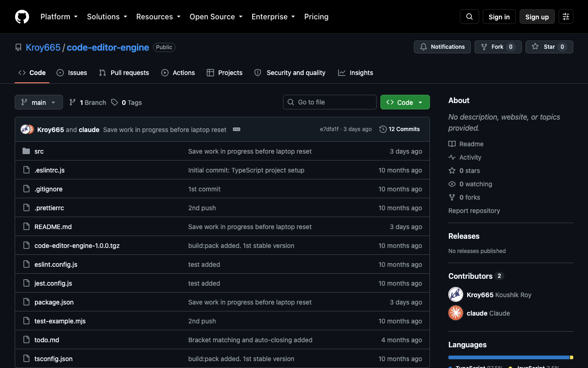Open the Pricing page link

coord(316,17)
